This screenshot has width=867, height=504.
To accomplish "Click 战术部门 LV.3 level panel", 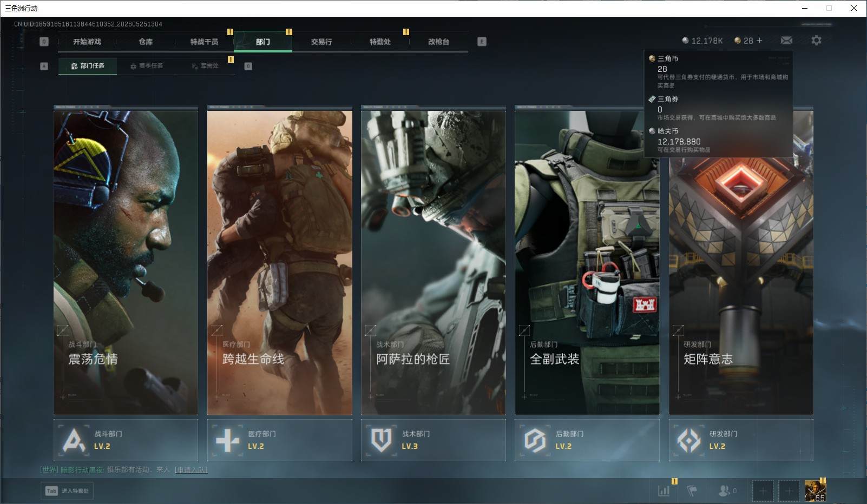I will point(433,440).
